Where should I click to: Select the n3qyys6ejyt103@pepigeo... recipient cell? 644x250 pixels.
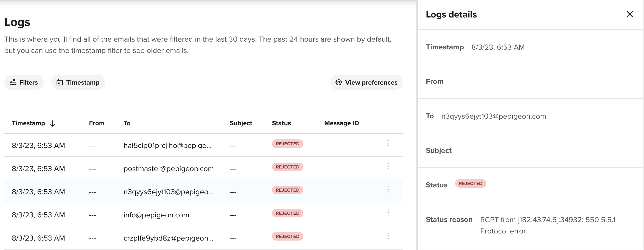pos(169,192)
